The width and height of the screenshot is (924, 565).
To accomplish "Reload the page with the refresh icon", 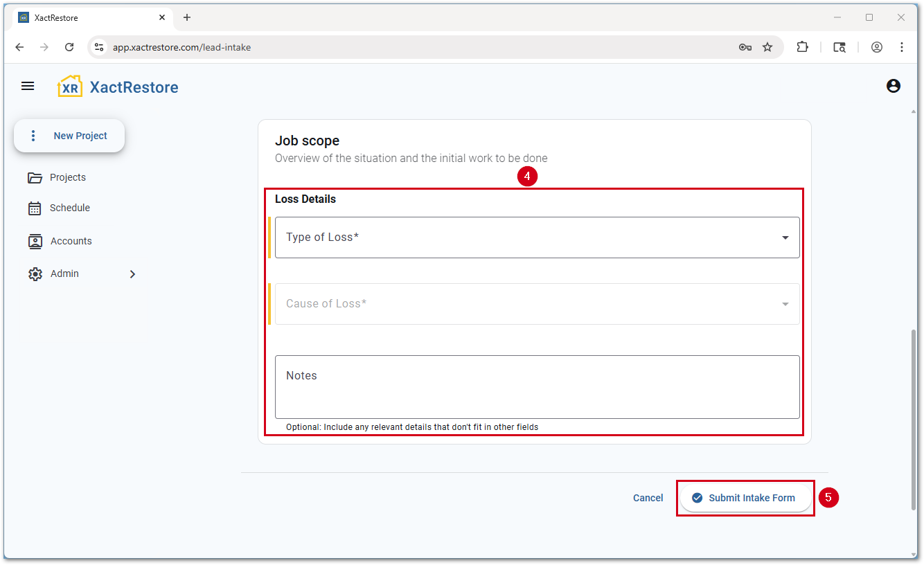I will 69,47.
